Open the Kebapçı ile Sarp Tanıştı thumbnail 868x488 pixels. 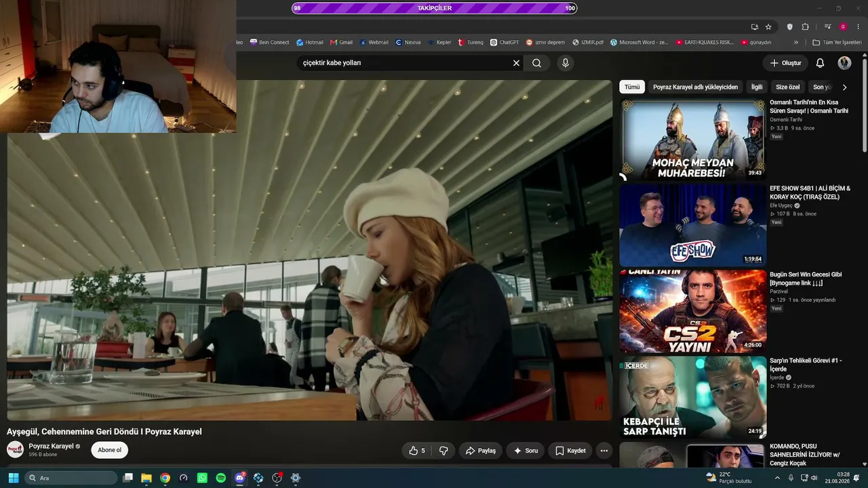tap(693, 397)
